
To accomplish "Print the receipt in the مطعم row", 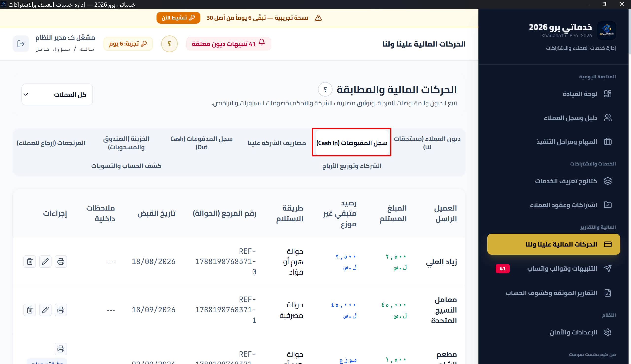I will 61,349.
